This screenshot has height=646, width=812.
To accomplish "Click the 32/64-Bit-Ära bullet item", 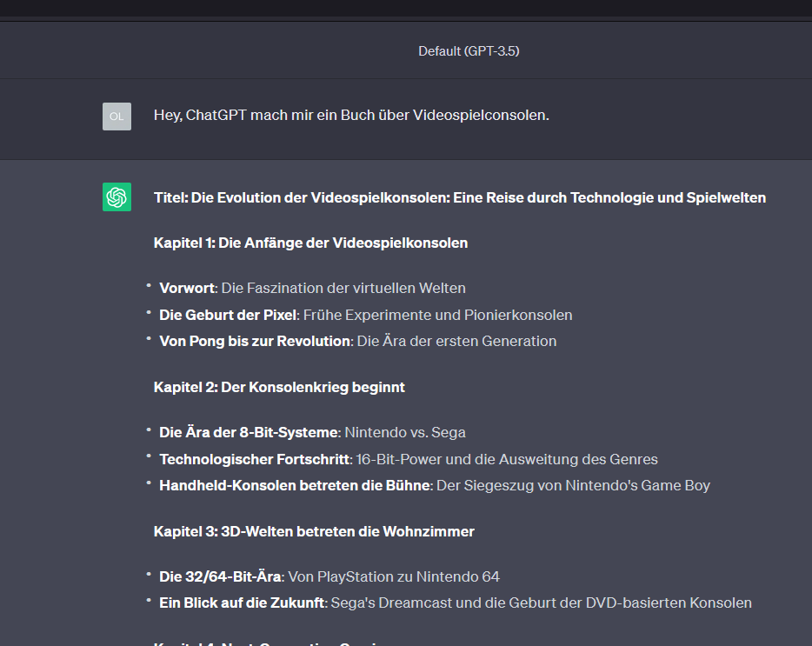I will pos(329,576).
